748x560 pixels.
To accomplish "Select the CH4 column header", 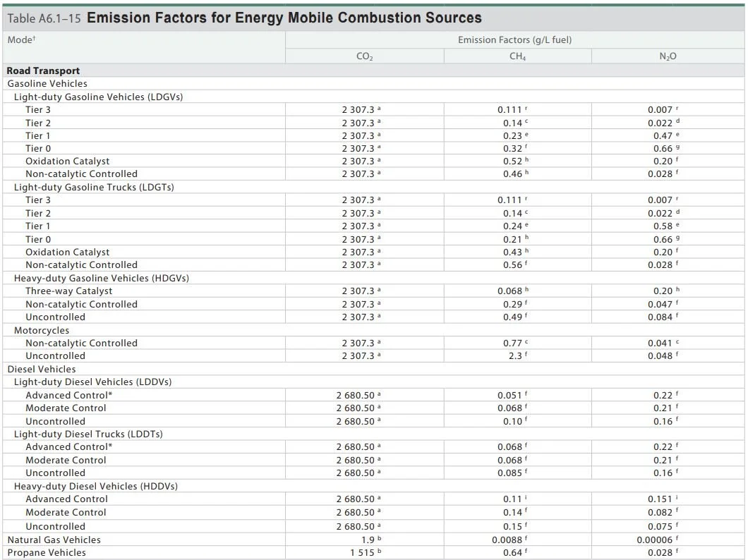I will coord(517,56).
